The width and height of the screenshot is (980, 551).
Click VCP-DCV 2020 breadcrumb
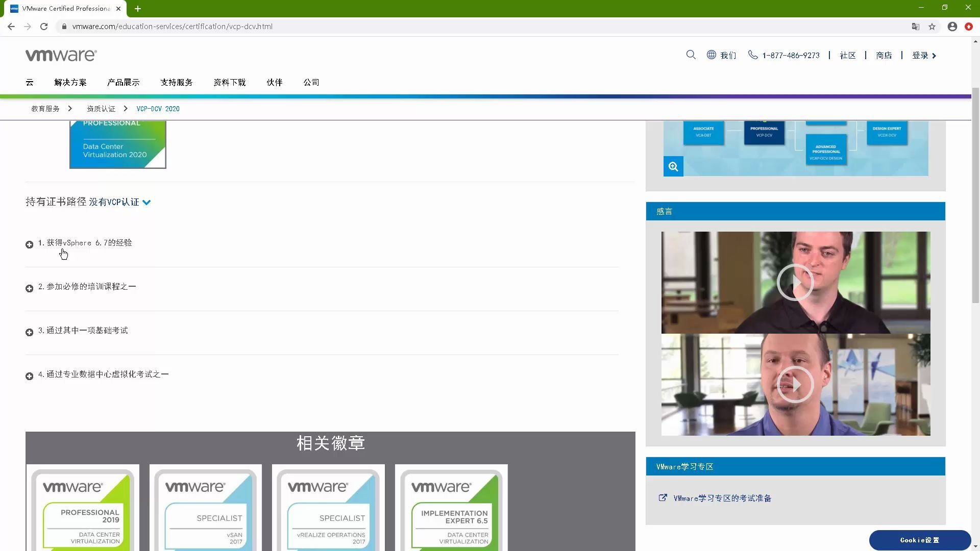point(158,109)
